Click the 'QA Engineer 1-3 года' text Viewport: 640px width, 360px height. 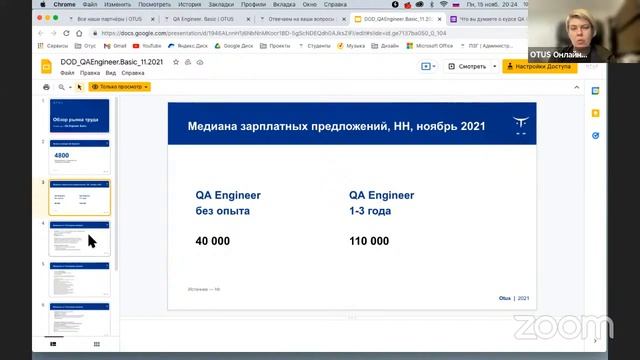(x=382, y=203)
